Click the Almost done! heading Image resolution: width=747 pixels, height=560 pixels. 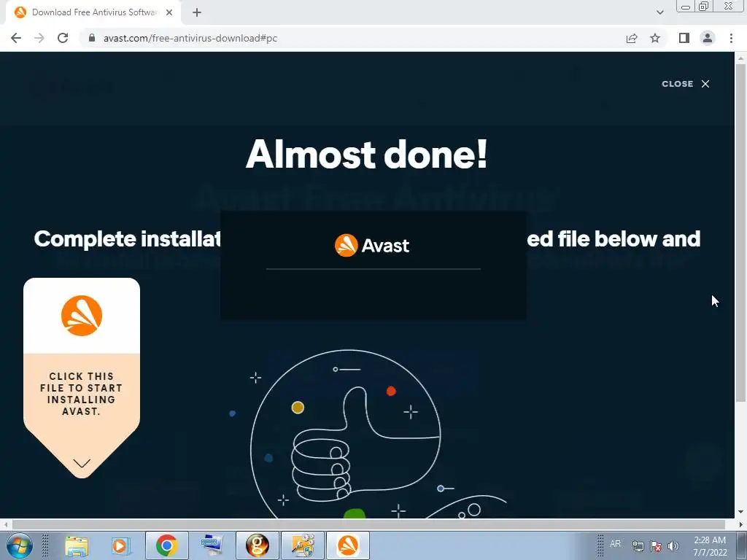[x=367, y=154]
